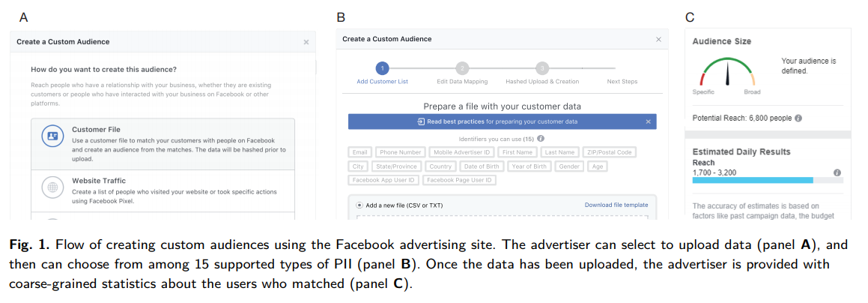Screen dimensions: 868x303
Task: Click the info icon next to Potential Reach
Action: click(x=799, y=118)
